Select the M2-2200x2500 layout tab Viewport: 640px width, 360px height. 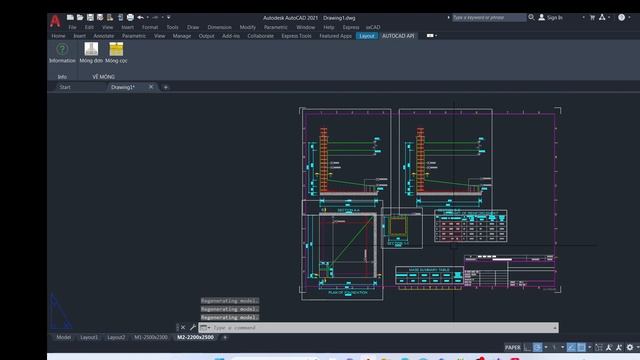click(x=195, y=337)
